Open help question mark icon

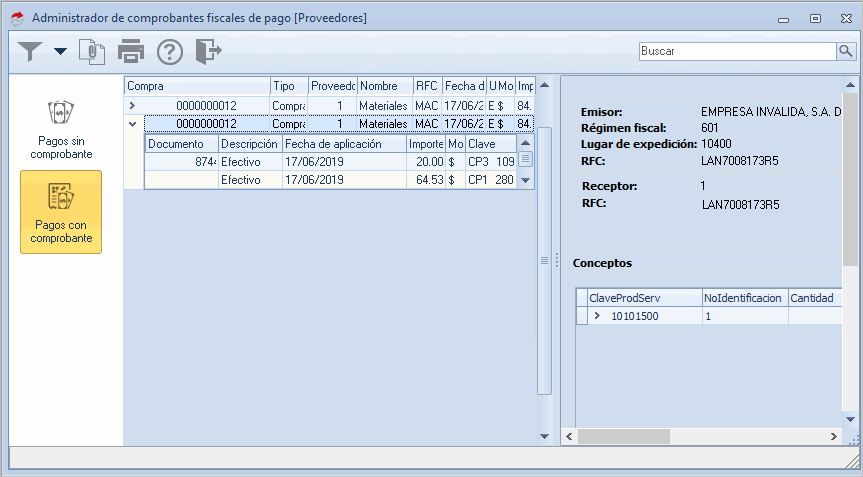point(170,52)
